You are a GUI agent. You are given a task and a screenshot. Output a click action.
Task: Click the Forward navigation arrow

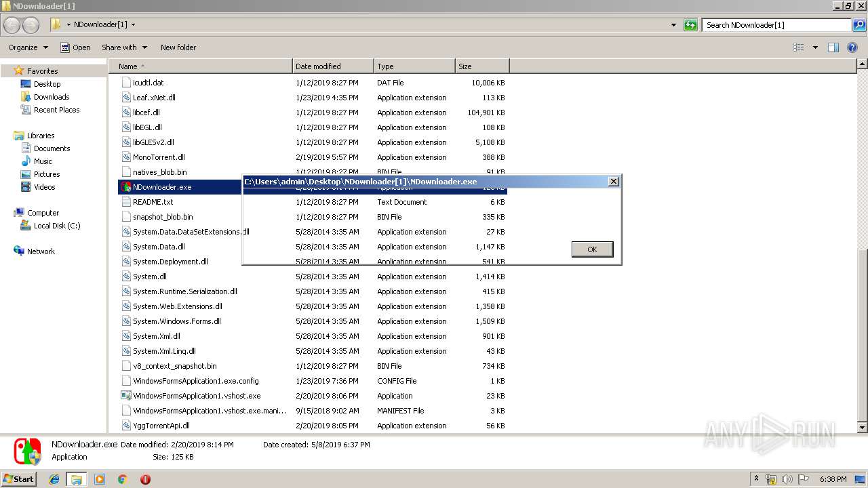(x=31, y=25)
